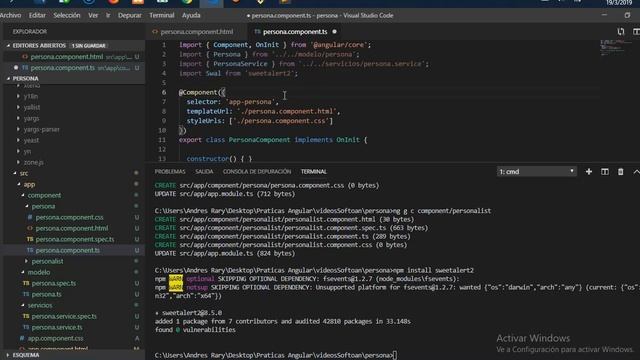
Task: Kill terminal with trash icon
Action: (620, 172)
